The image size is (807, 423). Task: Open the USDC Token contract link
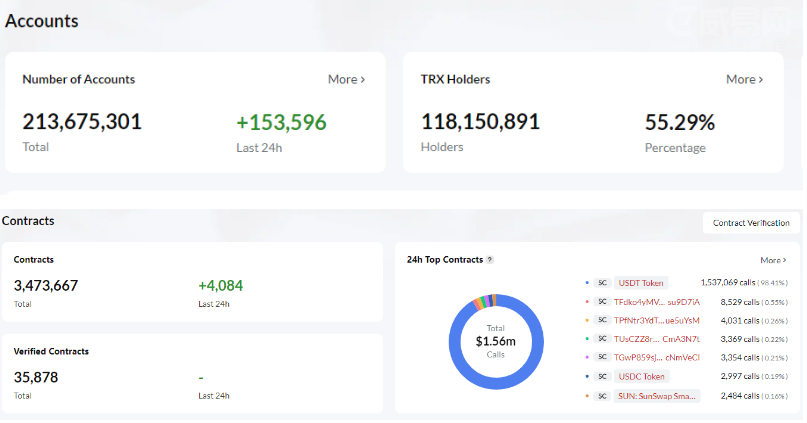[641, 377]
